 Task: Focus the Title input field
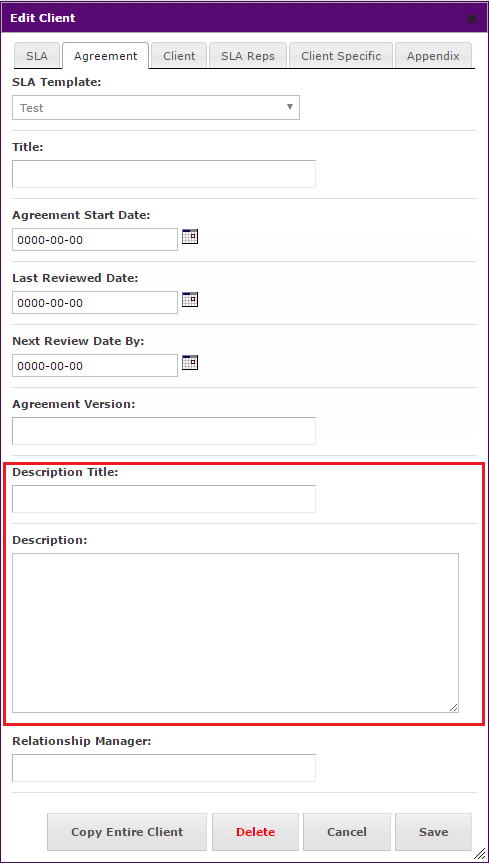(164, 174)
